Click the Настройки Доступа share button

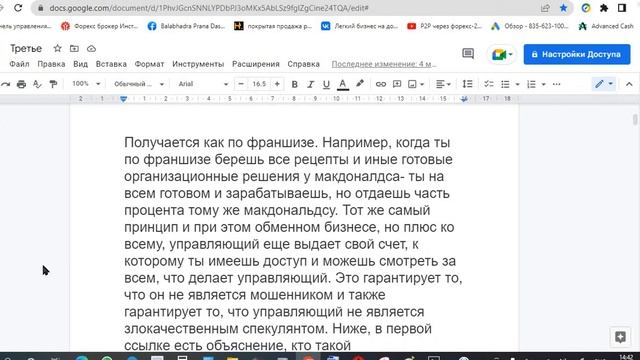point(577,54)
